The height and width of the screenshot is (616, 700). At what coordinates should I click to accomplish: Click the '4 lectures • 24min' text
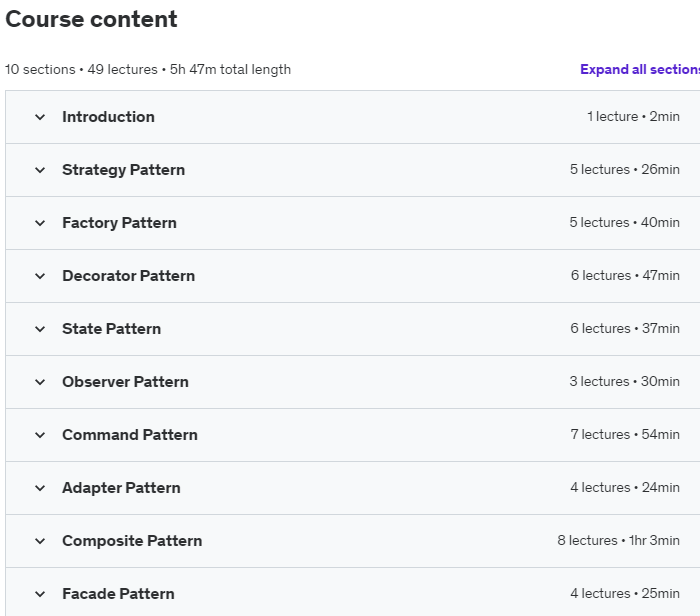point(625,487)
